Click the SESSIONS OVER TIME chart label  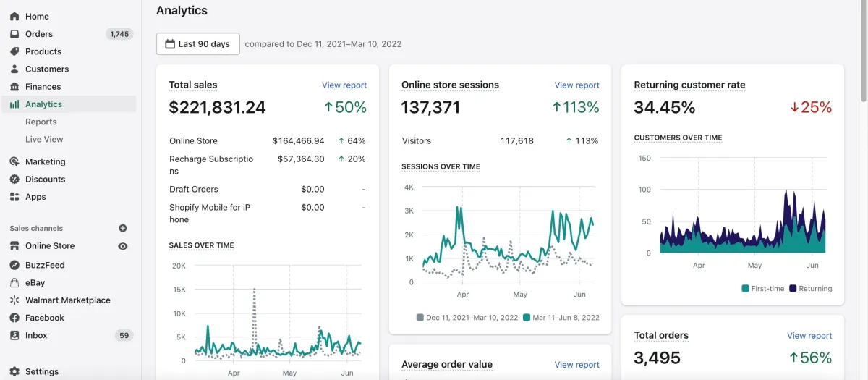(x=441, y=166)
